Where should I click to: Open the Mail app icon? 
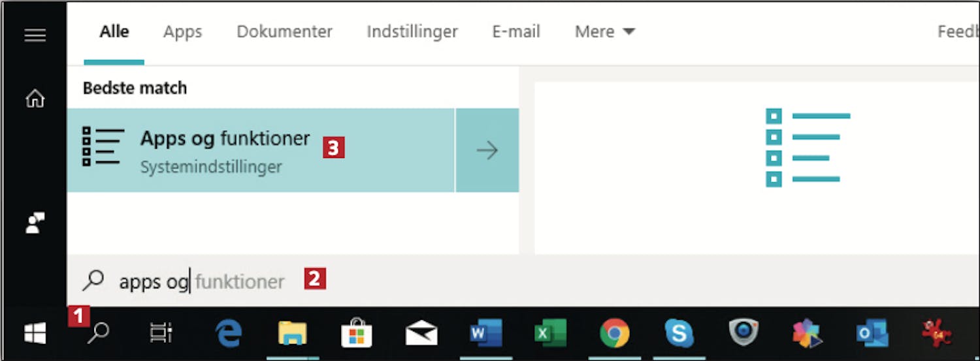(x=421, y=334)
